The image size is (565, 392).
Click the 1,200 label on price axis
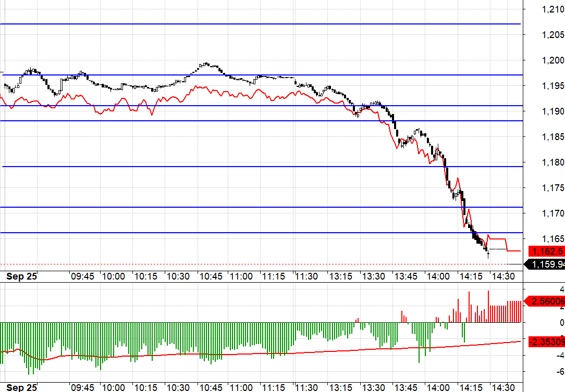(552, 60)
